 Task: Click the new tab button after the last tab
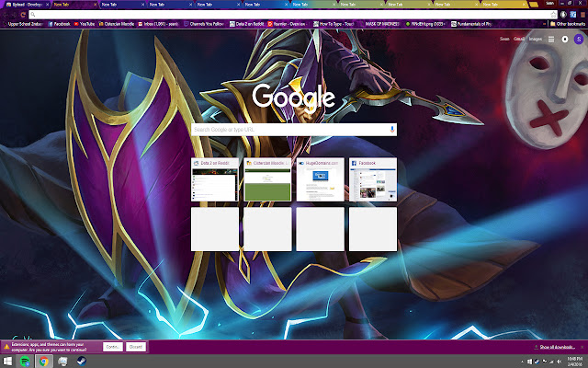click(534, 5)
